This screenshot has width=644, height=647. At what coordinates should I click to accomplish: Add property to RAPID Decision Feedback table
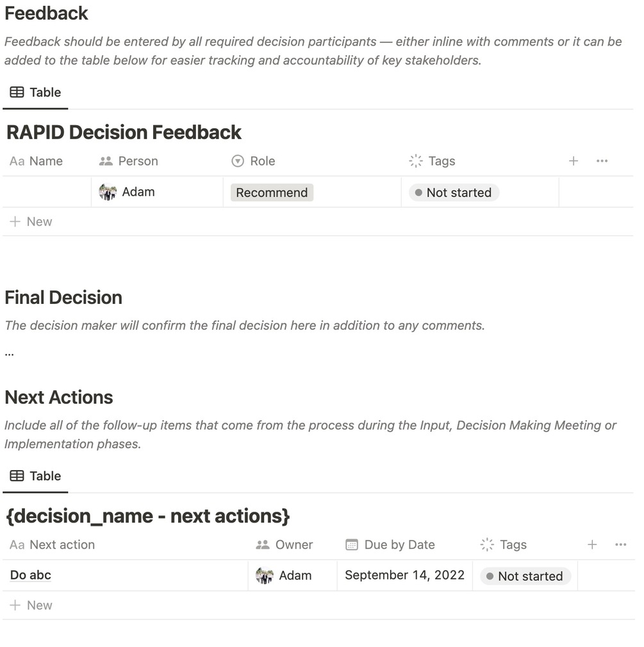point(573,161)
